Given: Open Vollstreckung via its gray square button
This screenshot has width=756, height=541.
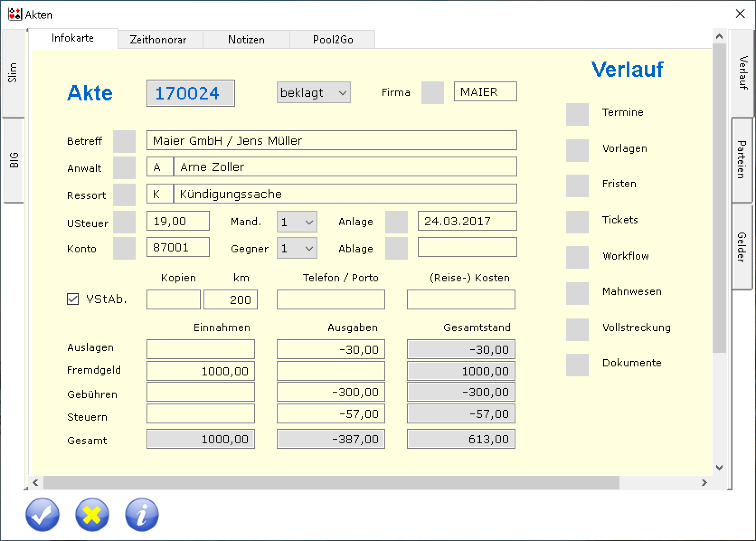Looking at the screenshot, I should (x=577, y=330).
